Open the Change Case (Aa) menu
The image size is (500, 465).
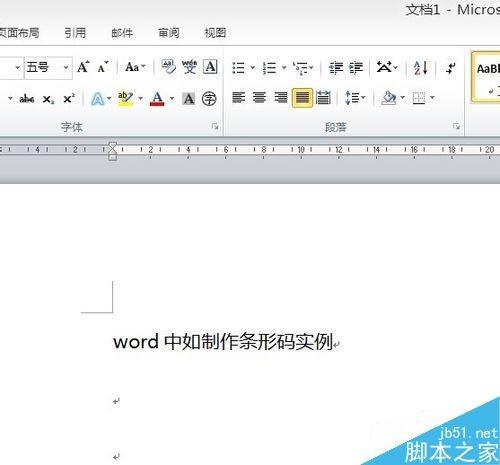click(135, 67)
